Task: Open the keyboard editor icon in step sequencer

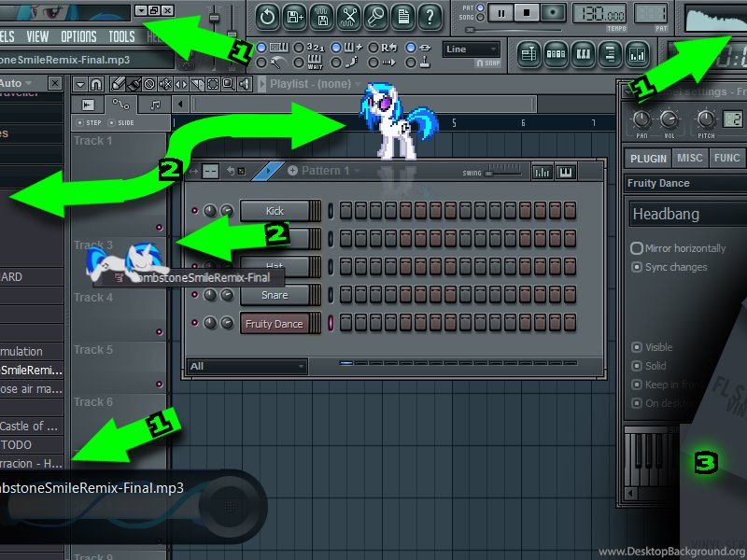Action: pyautogui.click(x=566, y=172)
